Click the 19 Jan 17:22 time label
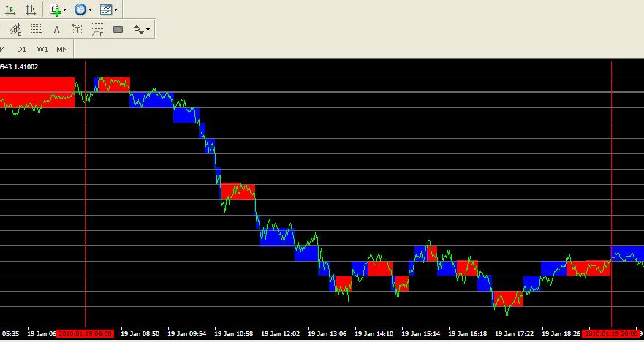 [x=515, y=333]
